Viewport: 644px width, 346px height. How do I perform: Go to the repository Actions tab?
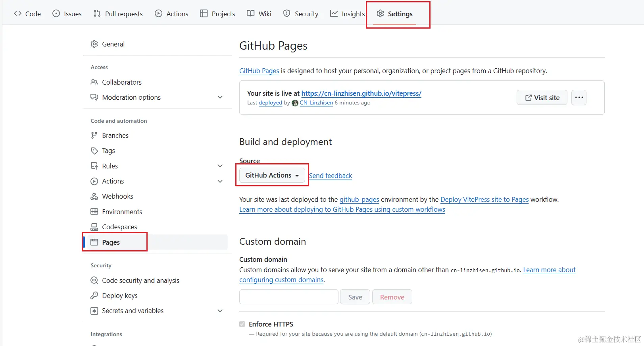point(171,14)
